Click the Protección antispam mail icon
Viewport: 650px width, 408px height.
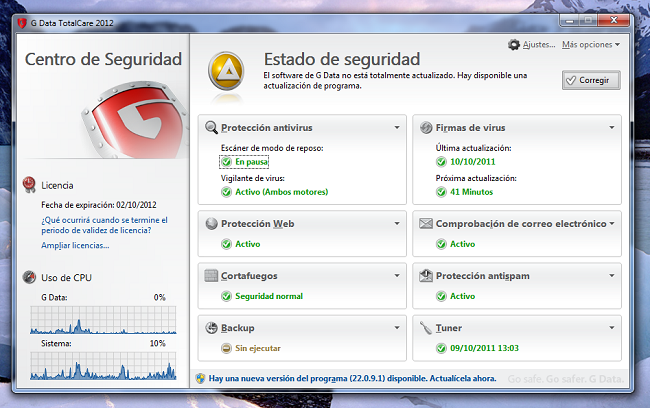(426, 276)
